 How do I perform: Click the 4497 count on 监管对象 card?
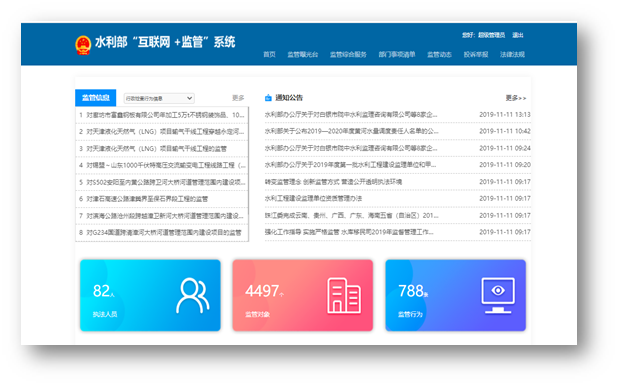coord(262,291)
